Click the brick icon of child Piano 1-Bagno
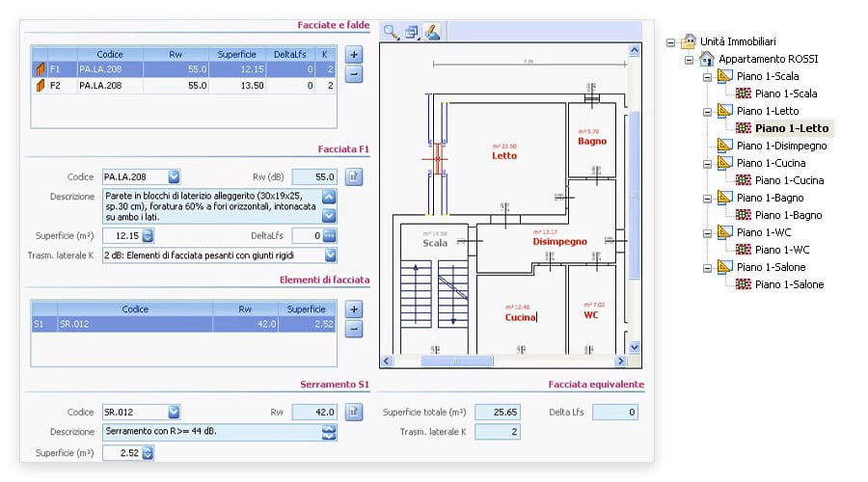The width and height of the screenshot is (868, 482). tap(743, 215)
